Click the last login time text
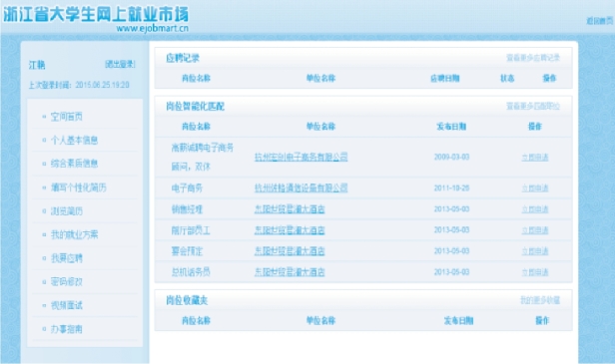This screenshot has width=615, height=364. [79, 85]
